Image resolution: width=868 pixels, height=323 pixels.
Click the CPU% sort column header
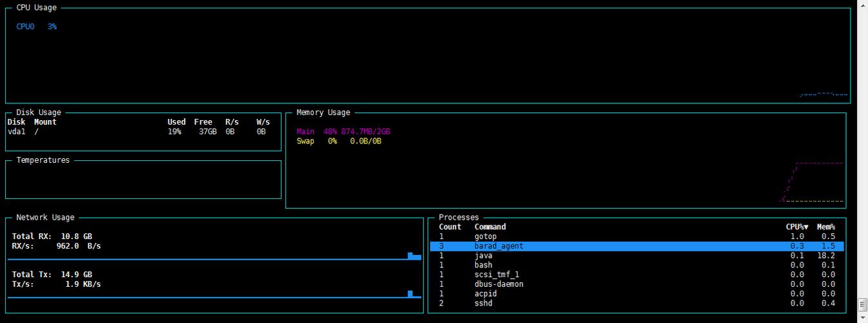click(796, 227)
